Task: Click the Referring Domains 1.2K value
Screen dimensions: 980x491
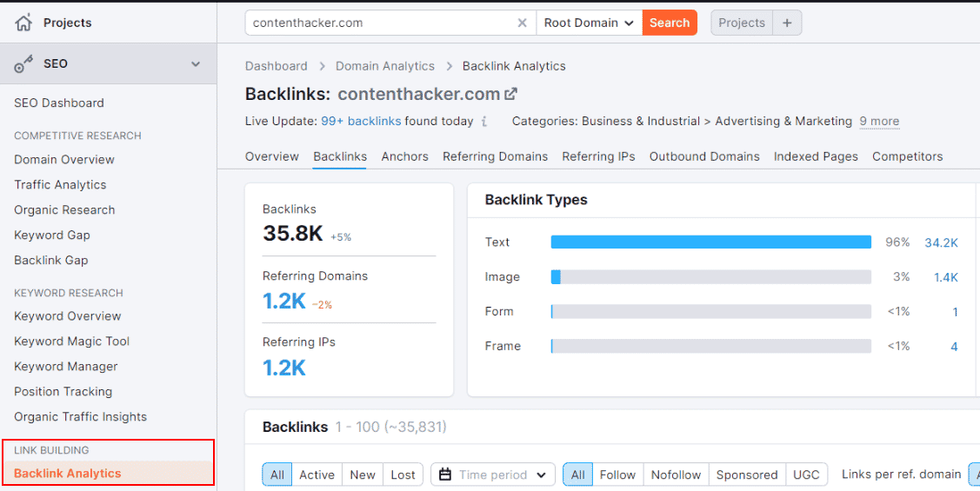Action: pyautogui.click(x=283, y=302)
